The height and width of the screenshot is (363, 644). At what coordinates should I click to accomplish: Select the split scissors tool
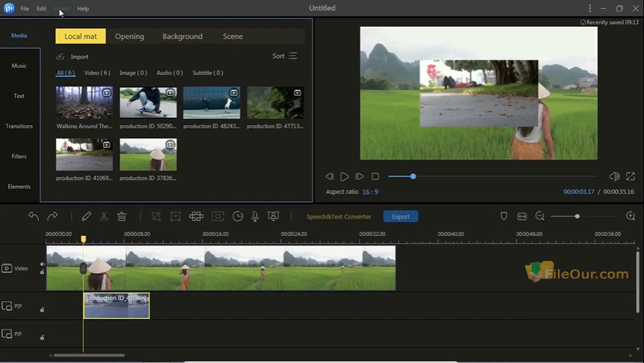(x=104, y=216)
